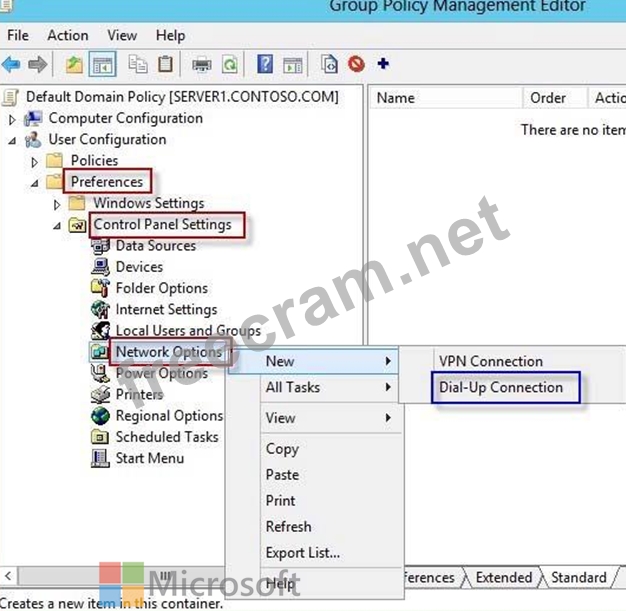Click the User Configuration node icon
Screen dimensions: 626x611
point(33,140)
